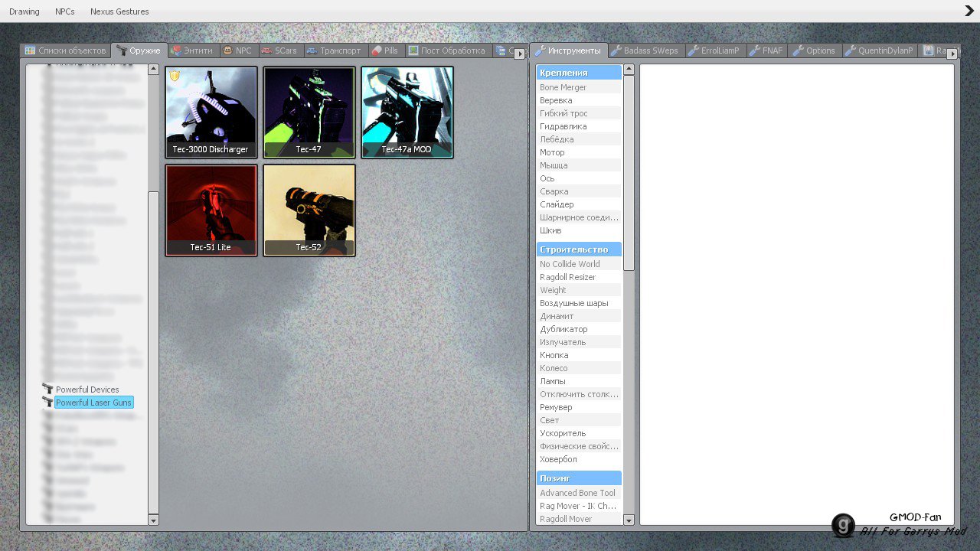Viewport: 980px width, 551px height.
Task: Click the pill icon on Pills tab
Action: click(x=376, y=51)
